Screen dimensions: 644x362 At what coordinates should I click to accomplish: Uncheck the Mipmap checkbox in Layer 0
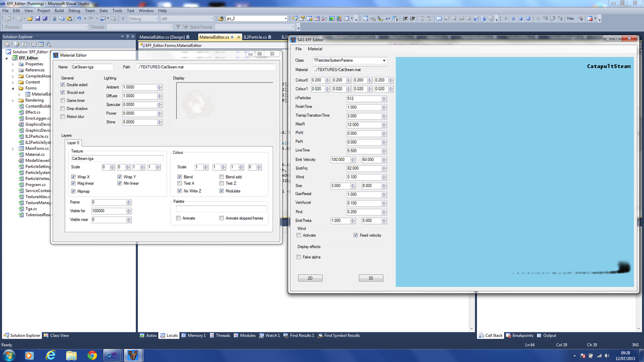pos(73,191)
